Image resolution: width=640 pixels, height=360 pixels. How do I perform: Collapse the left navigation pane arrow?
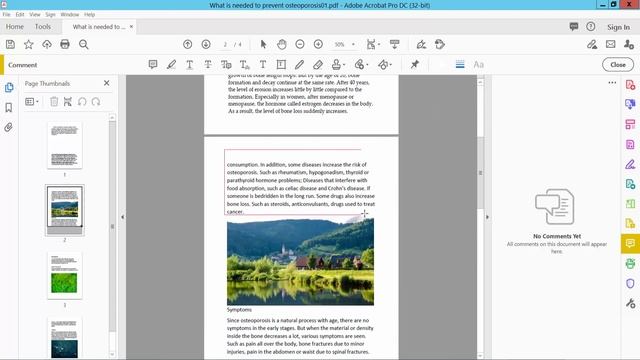click(x=122, y=217)
